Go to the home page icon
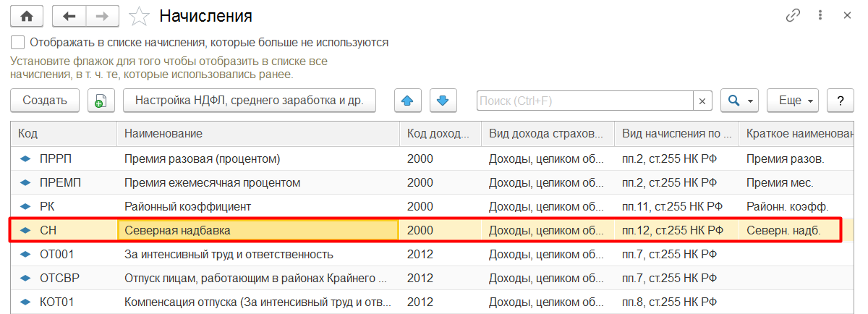868x314 pixels. [x=26, y=15]
